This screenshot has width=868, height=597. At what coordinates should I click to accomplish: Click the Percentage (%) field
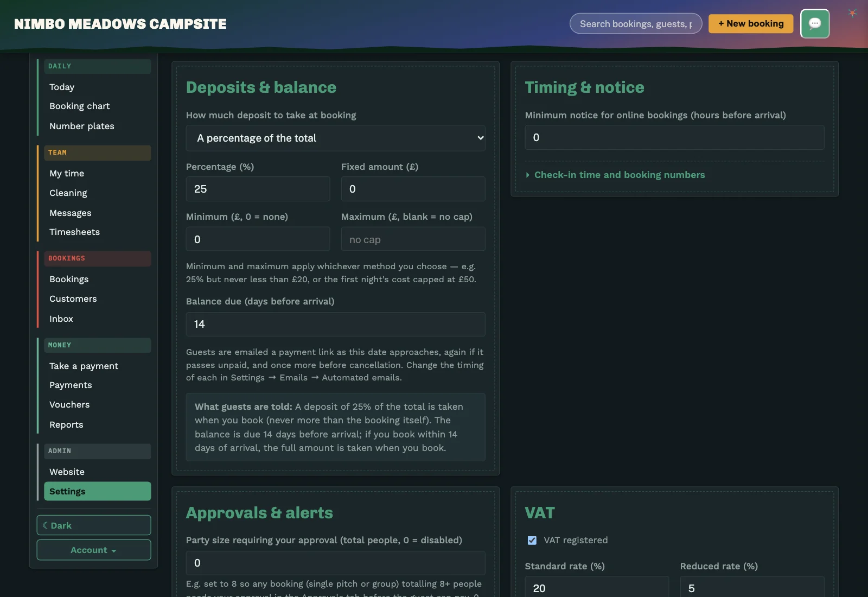tap(258, 189)
